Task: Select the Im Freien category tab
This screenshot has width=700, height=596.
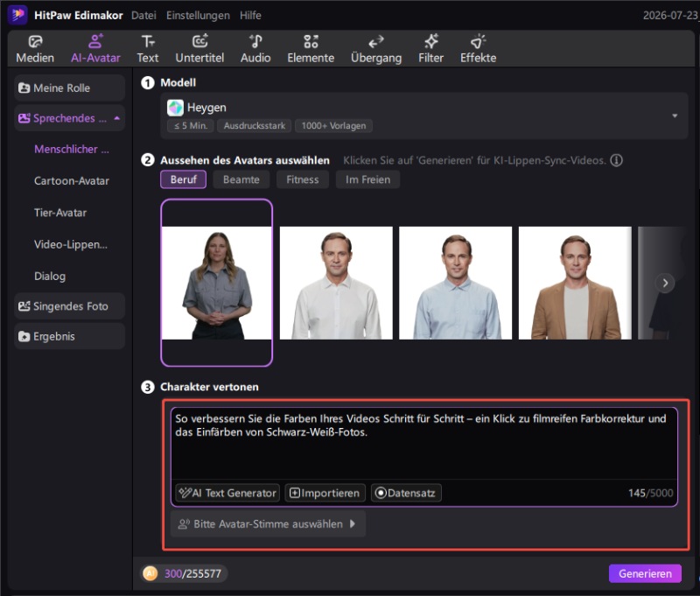Action: [x=367, y=179]
